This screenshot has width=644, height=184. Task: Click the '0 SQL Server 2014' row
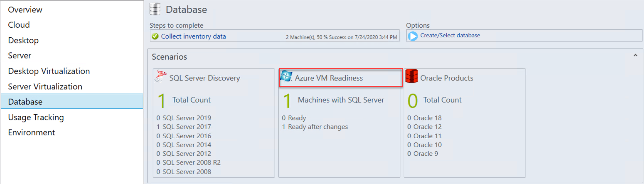click(184, 145)
